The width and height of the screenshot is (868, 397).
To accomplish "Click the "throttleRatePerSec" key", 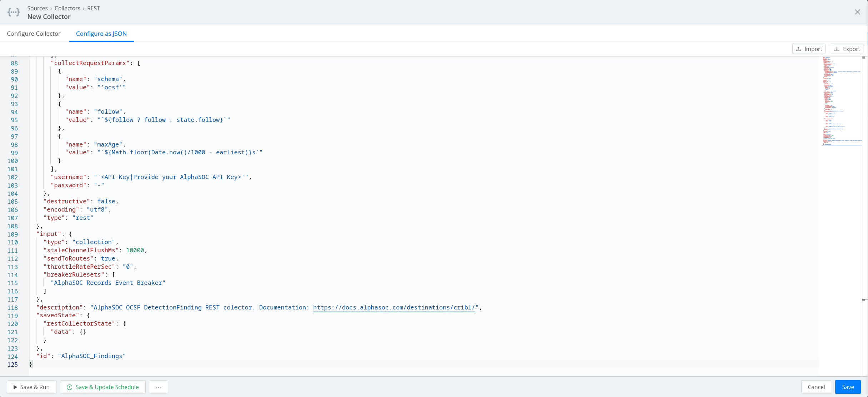I will (x=79, y=267).
